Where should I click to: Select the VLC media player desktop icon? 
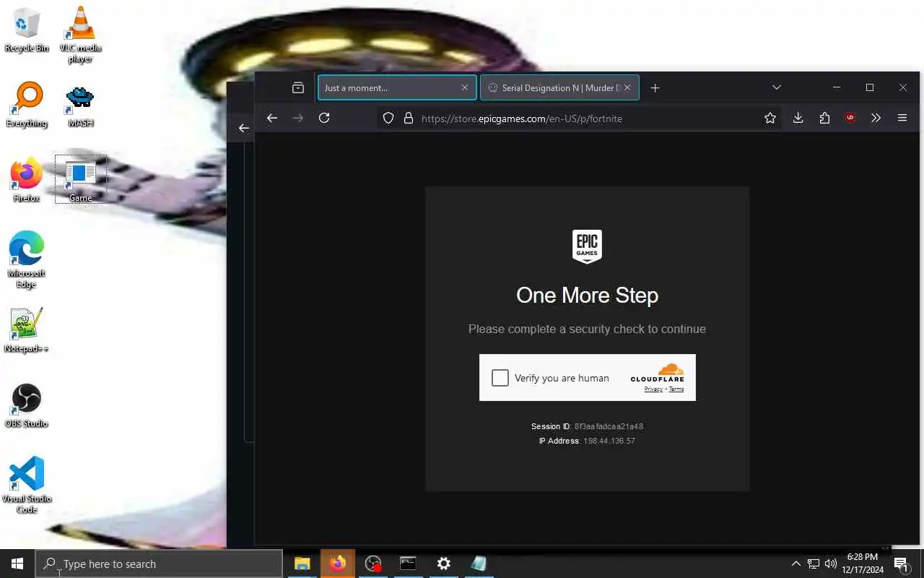coord(81,35)
